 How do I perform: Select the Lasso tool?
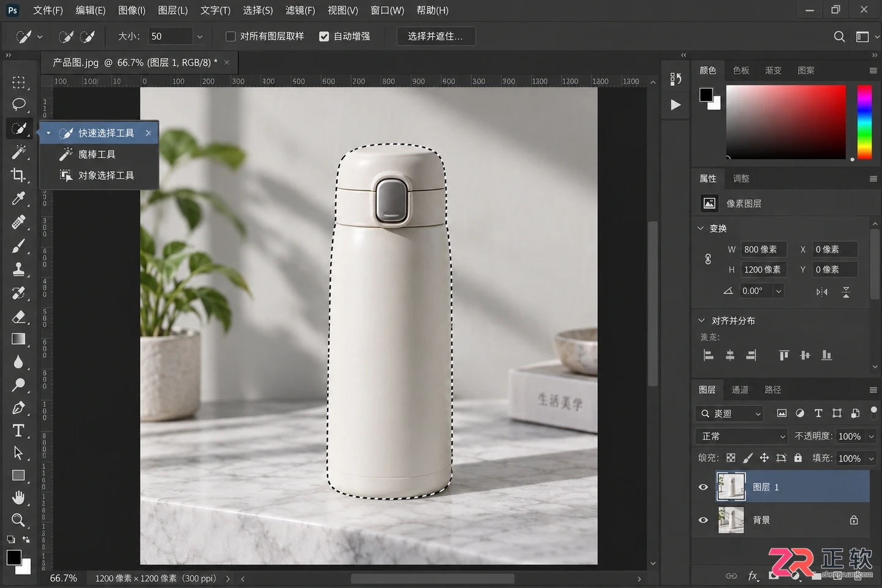point(19,105)
